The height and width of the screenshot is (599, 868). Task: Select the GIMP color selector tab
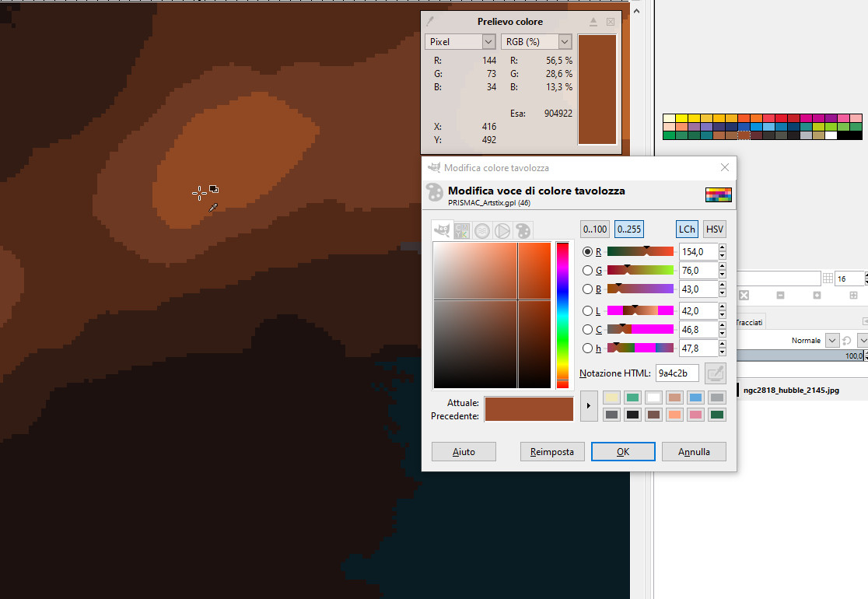click(x=442, y=230)
